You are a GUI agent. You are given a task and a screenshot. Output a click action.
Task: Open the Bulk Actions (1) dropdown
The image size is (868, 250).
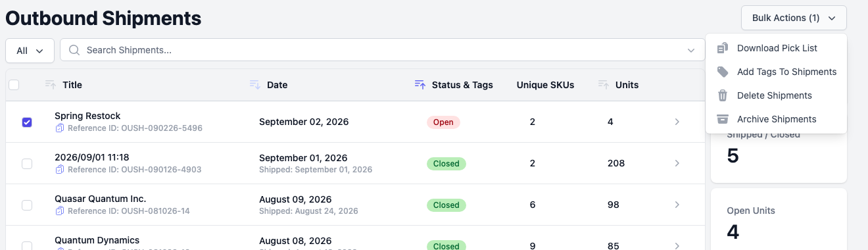[794, 18]
